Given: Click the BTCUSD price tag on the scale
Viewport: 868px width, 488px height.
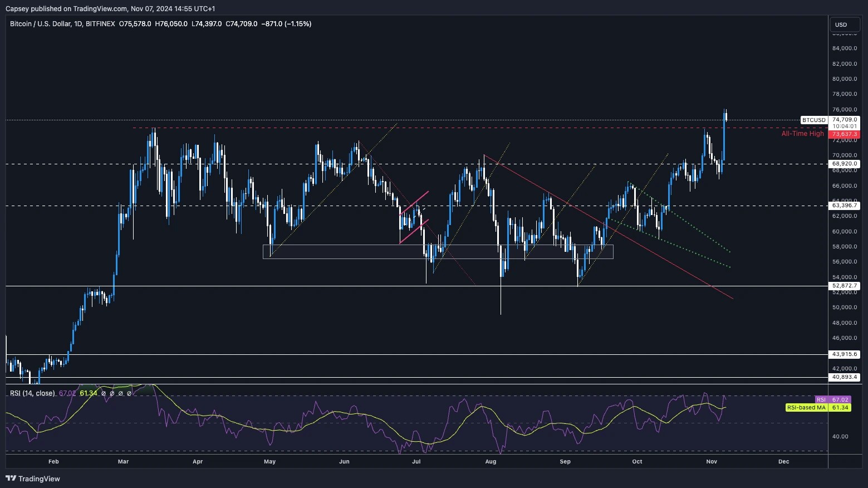Looking at the screenshot, I should 813,120.
